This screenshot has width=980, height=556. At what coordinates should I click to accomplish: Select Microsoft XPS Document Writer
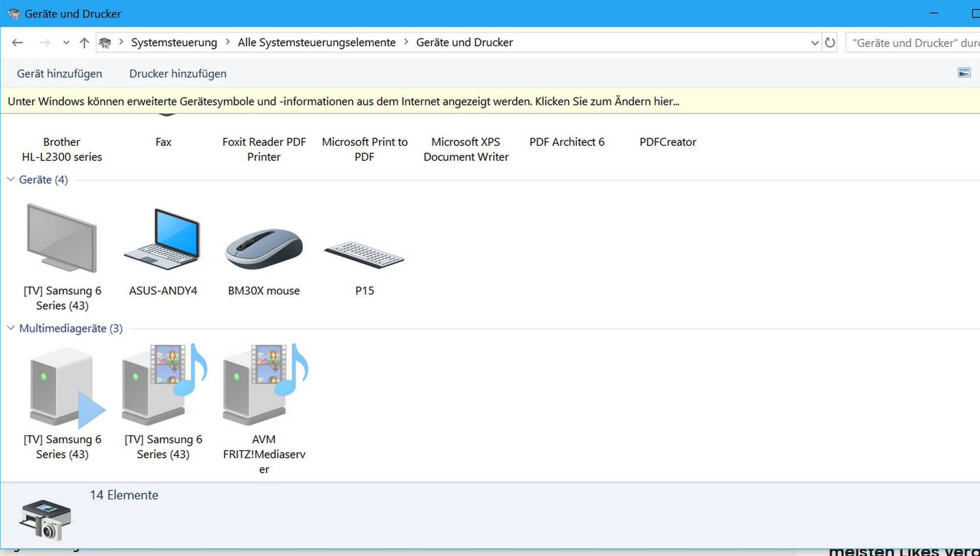tap(466, 149)
